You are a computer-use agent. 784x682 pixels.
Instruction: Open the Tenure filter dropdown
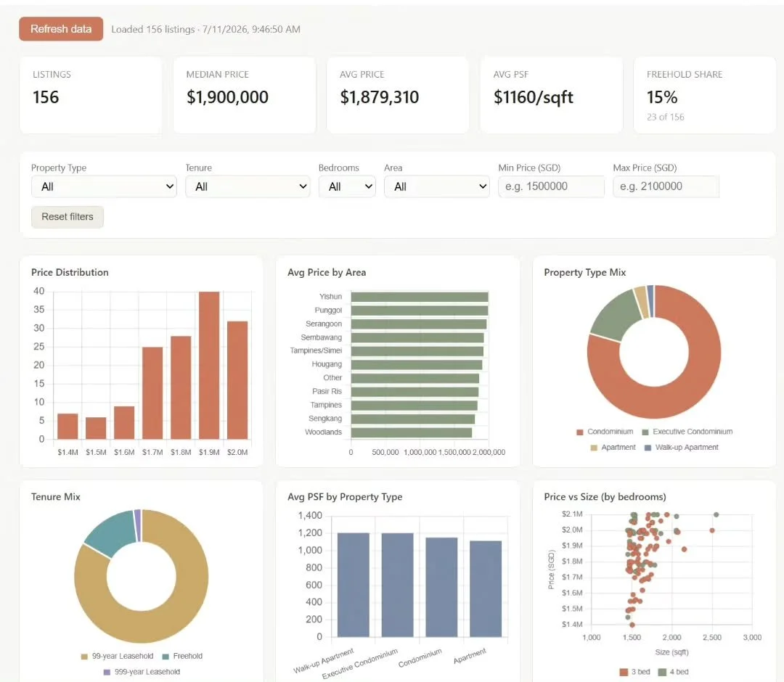pyautogui.click(x=248, y=186)
